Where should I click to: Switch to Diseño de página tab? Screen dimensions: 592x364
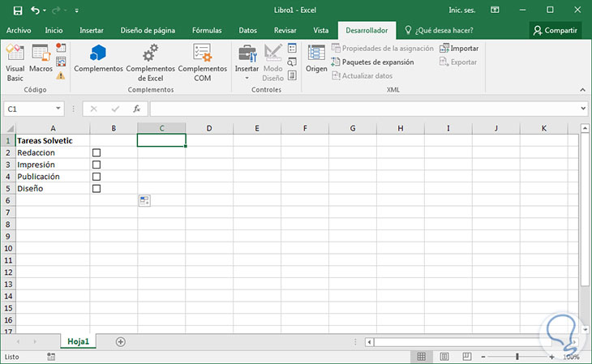coord(148,30)
